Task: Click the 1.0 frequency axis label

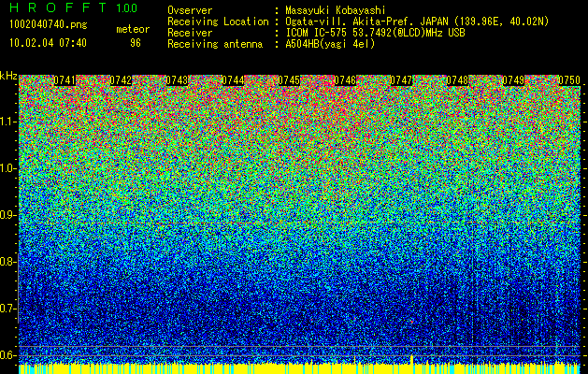Action: point(7,168)
